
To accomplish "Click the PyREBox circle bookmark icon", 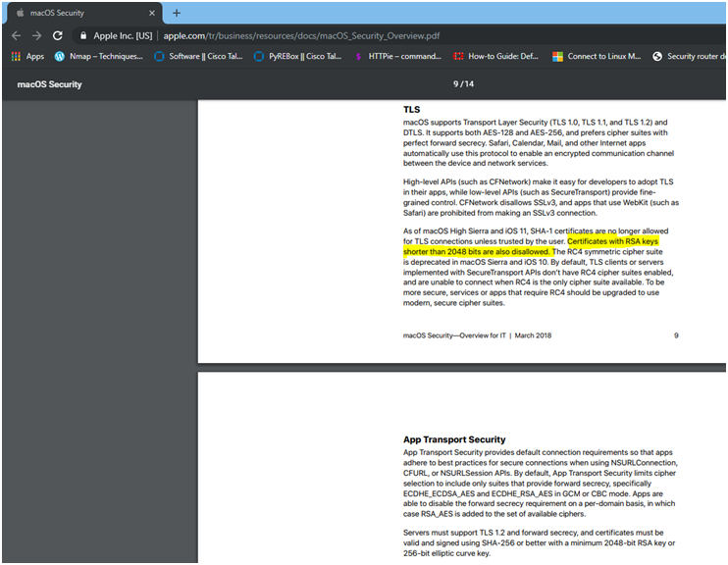I will [259, 56].
